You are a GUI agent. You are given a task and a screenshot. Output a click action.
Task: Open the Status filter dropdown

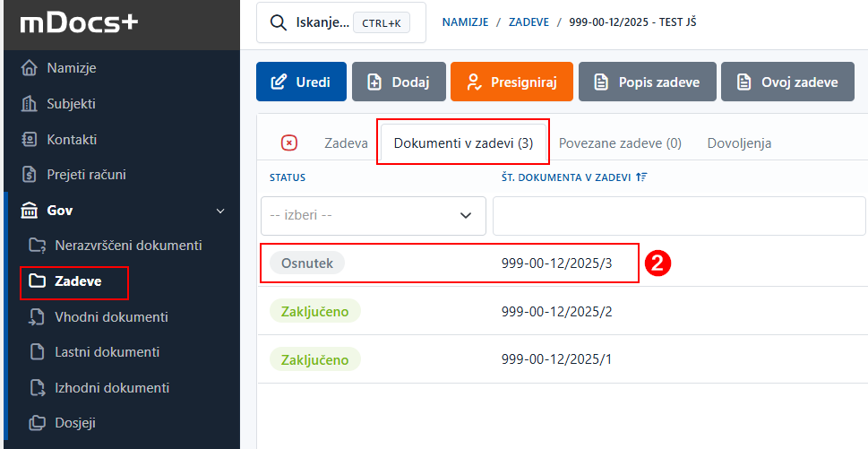pyautogui.click(x=373, y=215)
